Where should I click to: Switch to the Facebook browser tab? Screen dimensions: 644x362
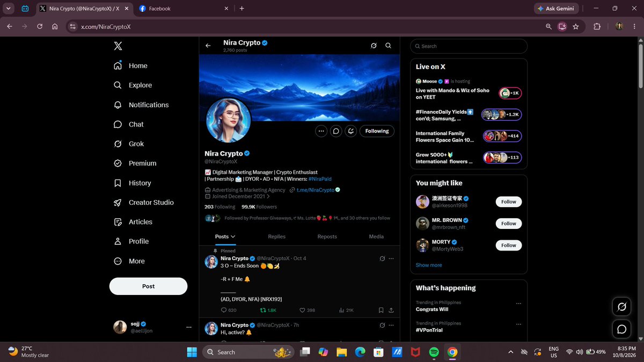point(184,9)
